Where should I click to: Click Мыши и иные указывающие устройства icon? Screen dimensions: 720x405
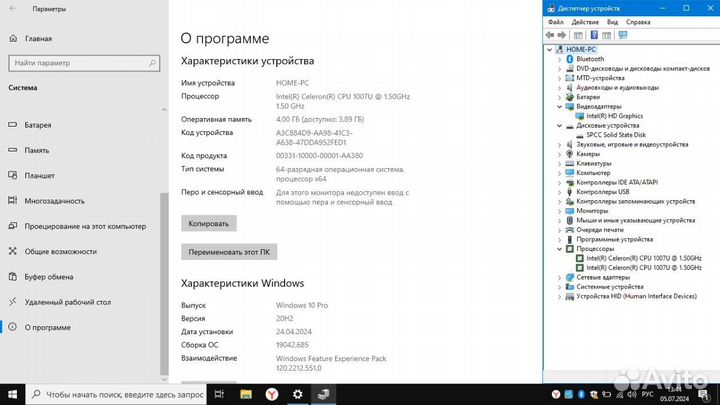pos(570,220)
